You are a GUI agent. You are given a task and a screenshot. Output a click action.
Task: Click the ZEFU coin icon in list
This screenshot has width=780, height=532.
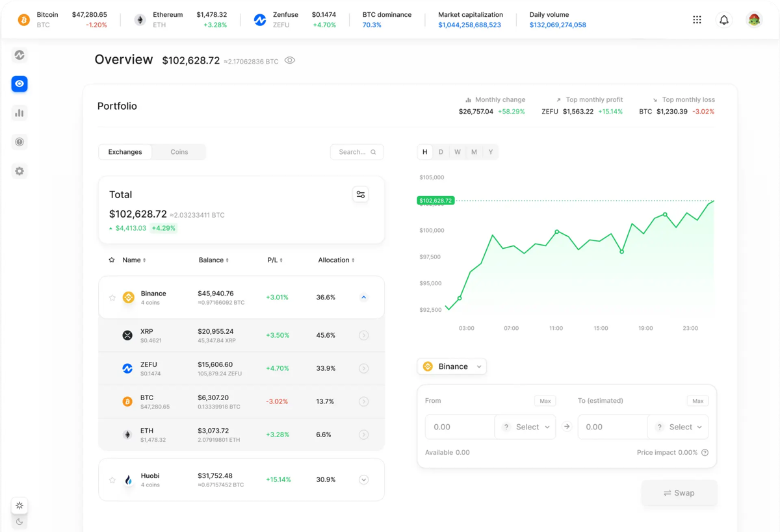(127, 368)
